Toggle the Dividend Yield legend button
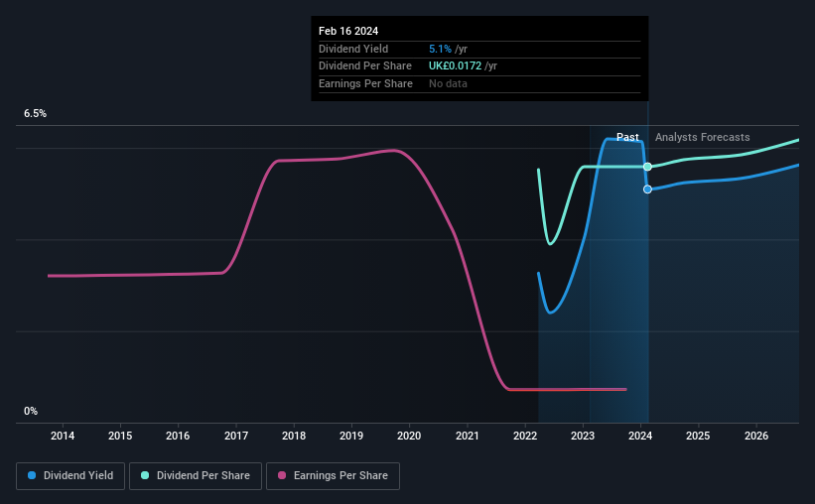This screenshot has width=815, height=504. click(70, 476)
